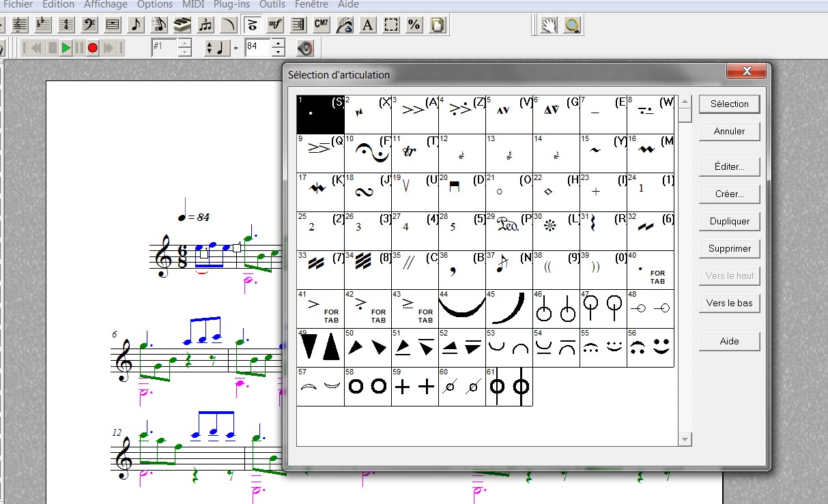The width and height of the screenshot is (828, 504).
Task: Activate the Hand Grabber tool
Action: (x=549, y=25)
